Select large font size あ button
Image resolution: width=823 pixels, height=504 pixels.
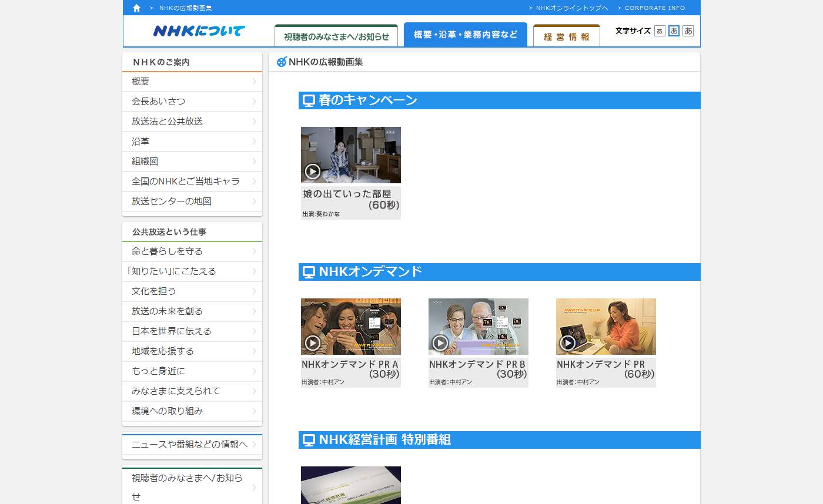(688, 31)
